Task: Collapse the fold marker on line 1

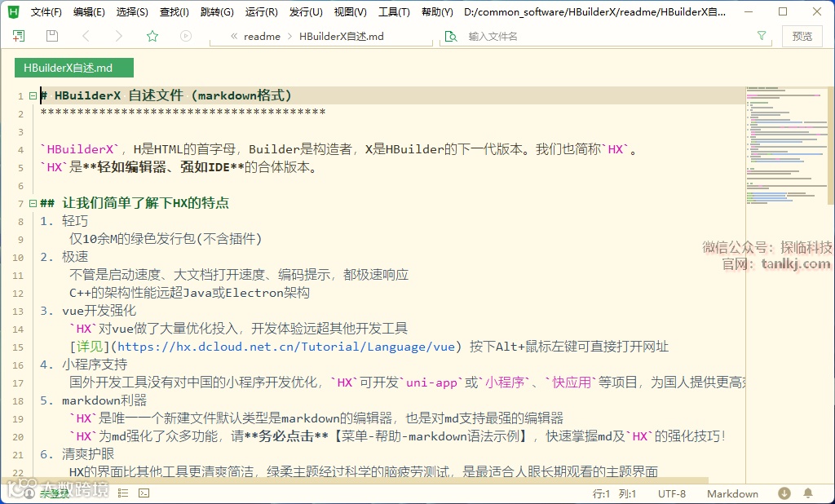Action: pos(33,96)
